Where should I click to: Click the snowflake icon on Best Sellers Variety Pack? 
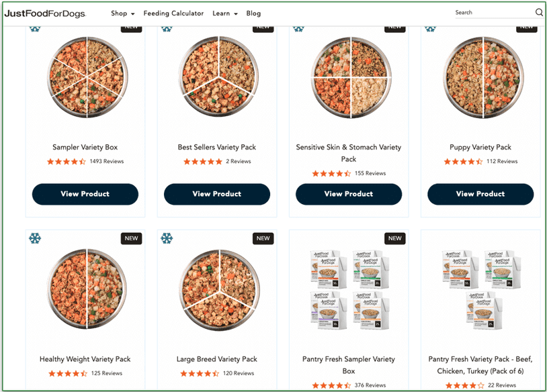tap(167, 29)
